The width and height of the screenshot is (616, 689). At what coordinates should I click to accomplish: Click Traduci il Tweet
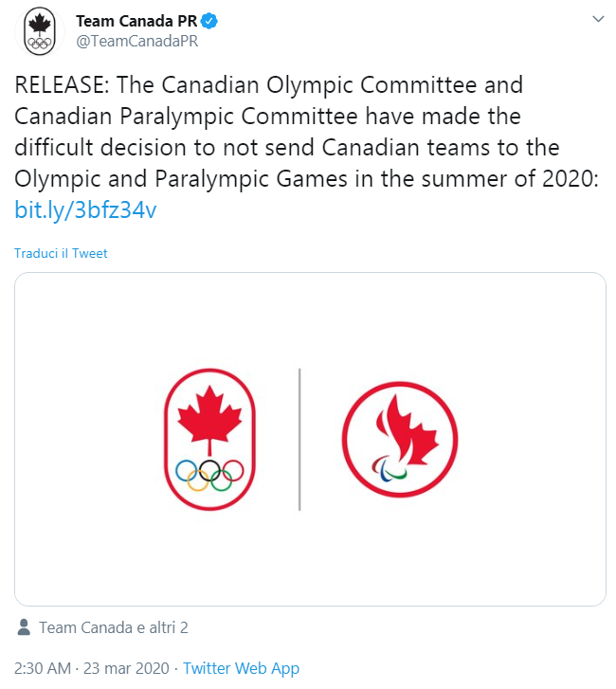(x=61, y=253)
